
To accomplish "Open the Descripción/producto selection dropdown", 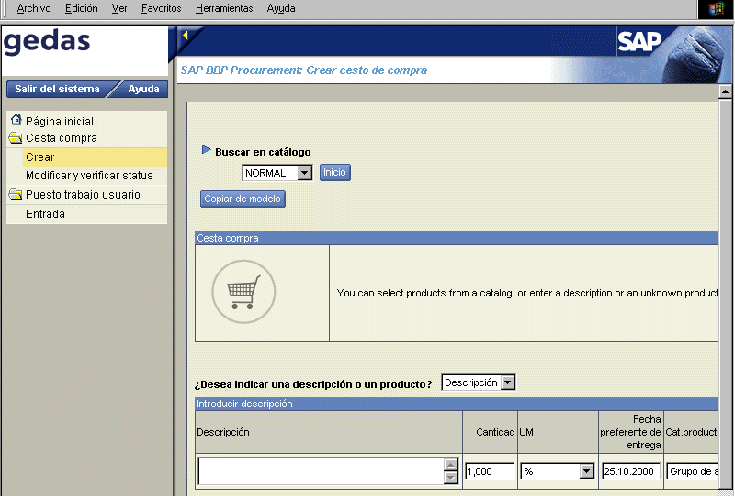I will [x=508, y=383].
